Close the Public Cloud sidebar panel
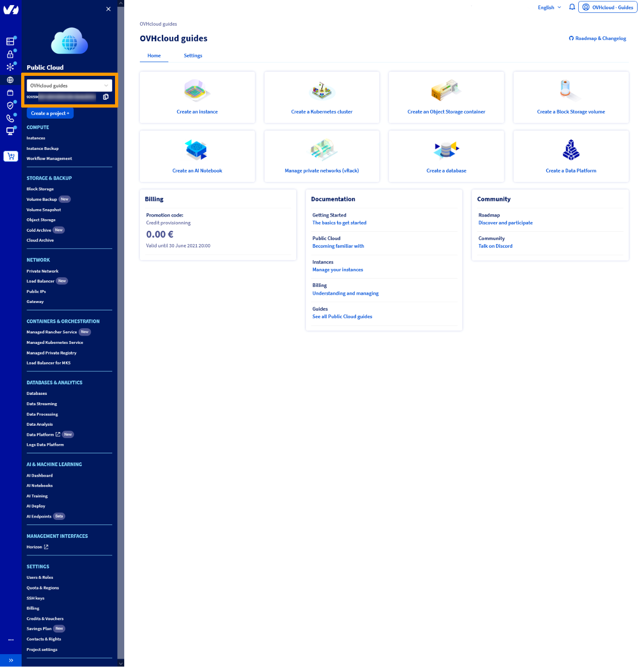The width and height of the screenshot is (644, 667). point(109,9)
